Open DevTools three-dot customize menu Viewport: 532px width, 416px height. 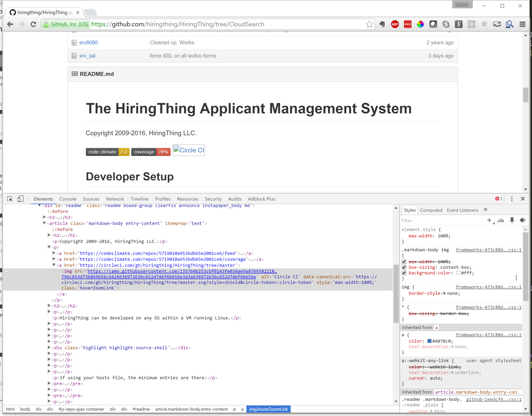pyautogui.click(x=511, y=199)
